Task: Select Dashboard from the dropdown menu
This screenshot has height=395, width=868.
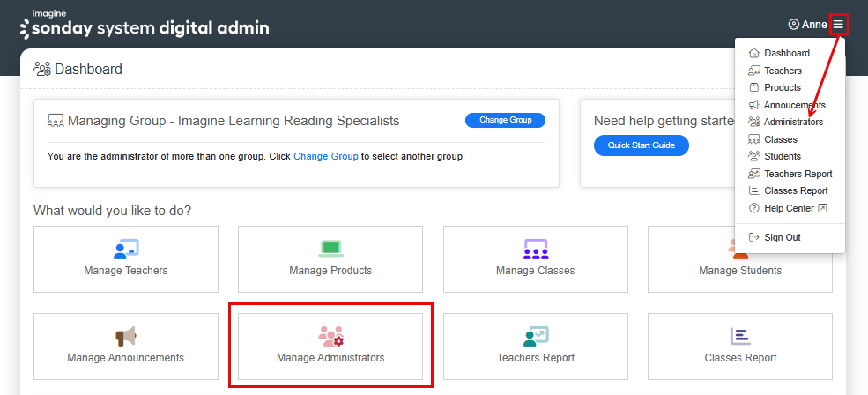Action: [x=786, y=54]
